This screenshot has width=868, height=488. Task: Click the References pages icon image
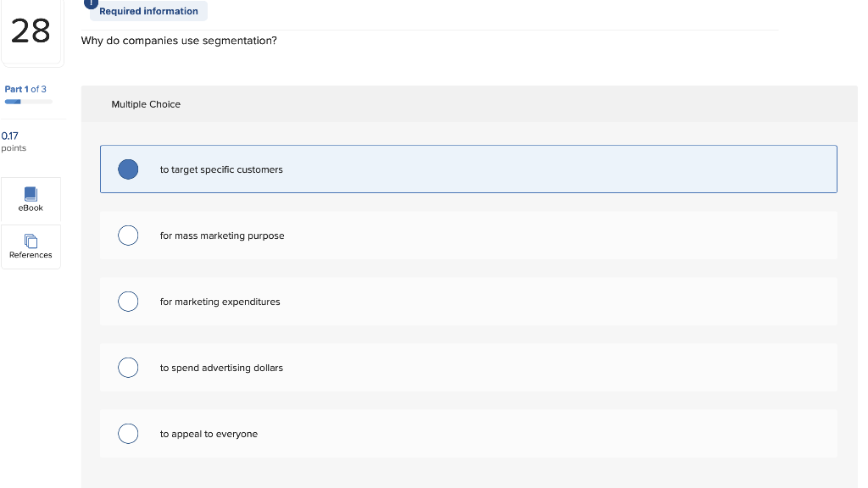click(31, 241)
